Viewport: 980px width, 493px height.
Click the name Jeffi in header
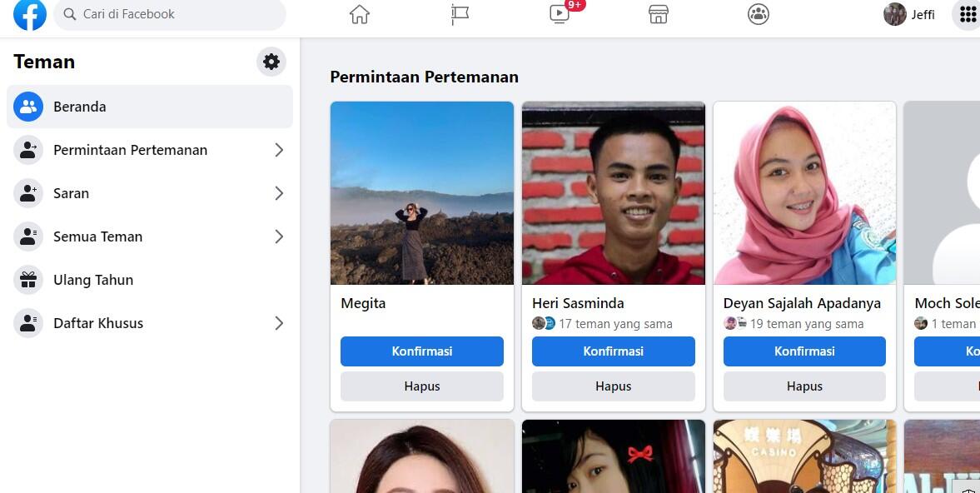point(923,14)
